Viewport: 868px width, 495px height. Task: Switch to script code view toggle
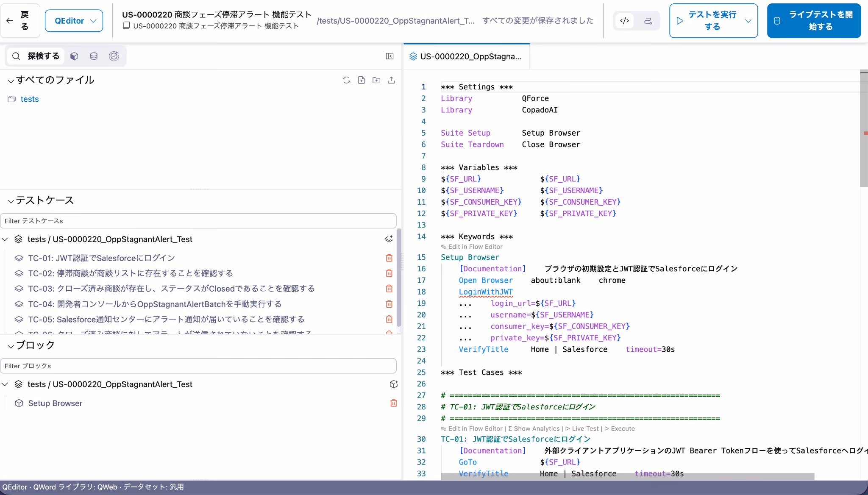(x=625, y=21)
